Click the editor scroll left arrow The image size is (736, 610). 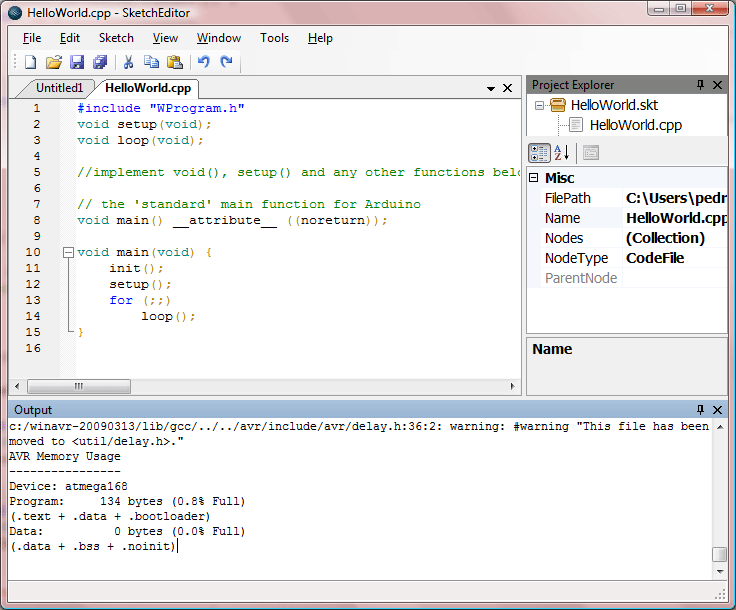click(x=17, y=387)
